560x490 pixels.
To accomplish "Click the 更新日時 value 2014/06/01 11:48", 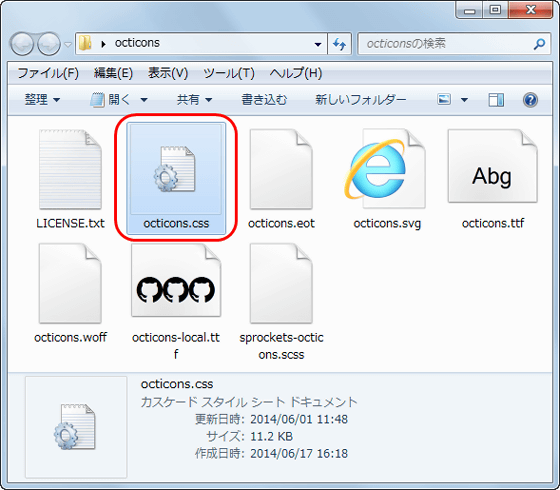I will click(x=299, y=419).
